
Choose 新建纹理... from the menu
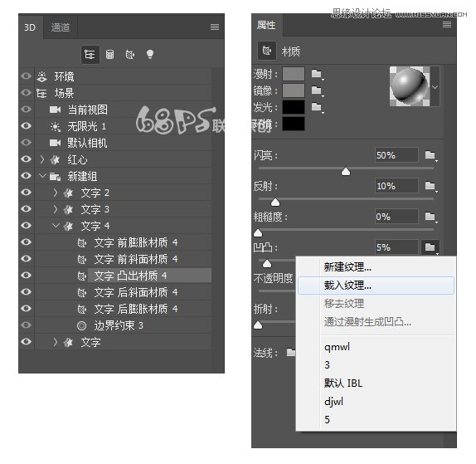coord(376,267)
